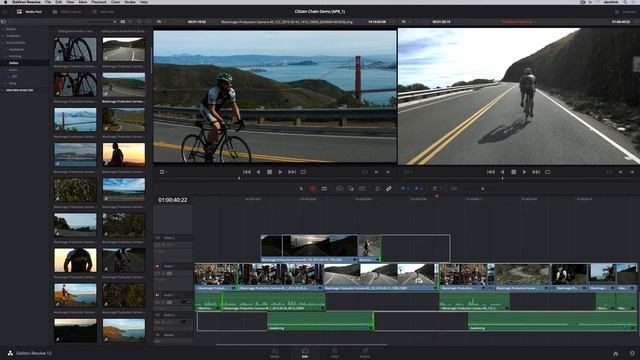This screenshot has height=360, width=640.
Task: Play the clip in the source viewer
Action: point(280,172)
